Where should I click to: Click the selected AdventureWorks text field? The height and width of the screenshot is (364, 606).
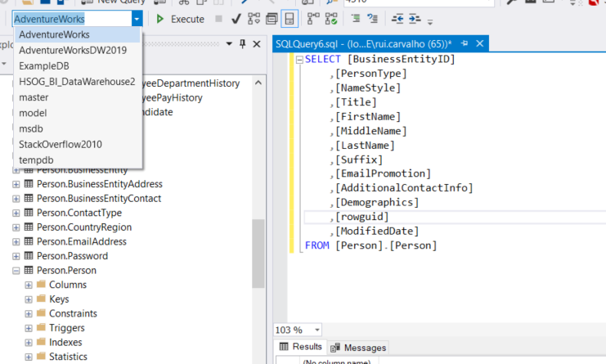(x=72, y=19)
